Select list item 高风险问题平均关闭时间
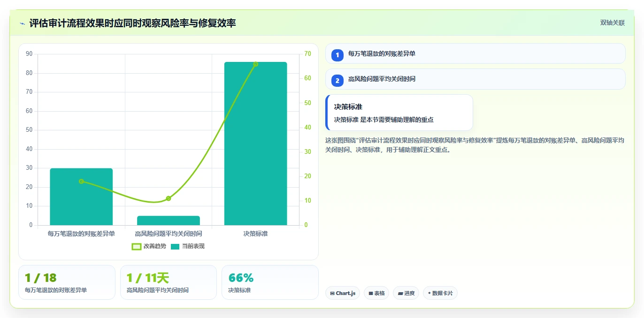 click(x=475, y=79)
